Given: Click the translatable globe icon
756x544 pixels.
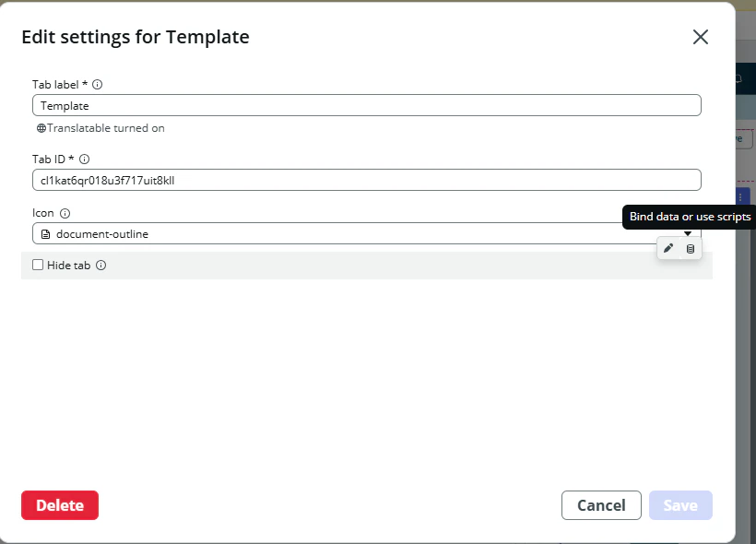Looking at the screenshot, I should (41, 128).
